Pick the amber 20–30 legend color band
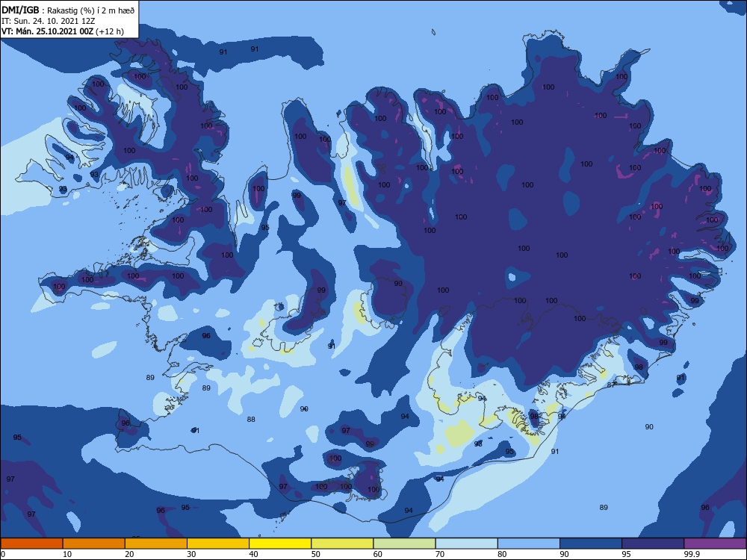 click(156, 544)
